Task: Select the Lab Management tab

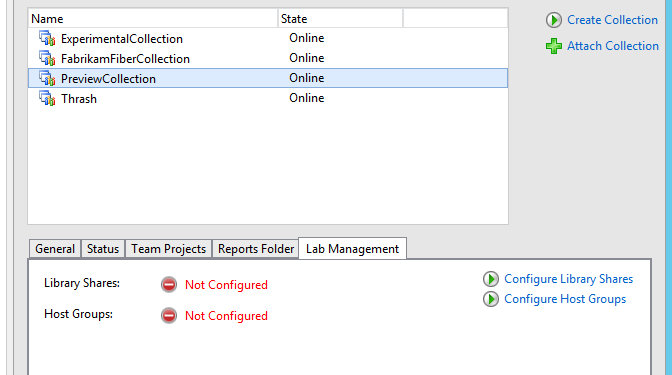Action: (x=352, y=249)
